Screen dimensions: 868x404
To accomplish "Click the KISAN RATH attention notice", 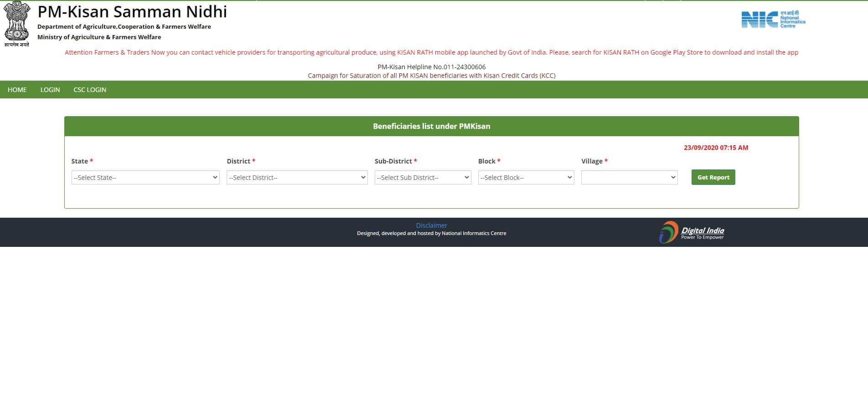I will coord(431,52).
